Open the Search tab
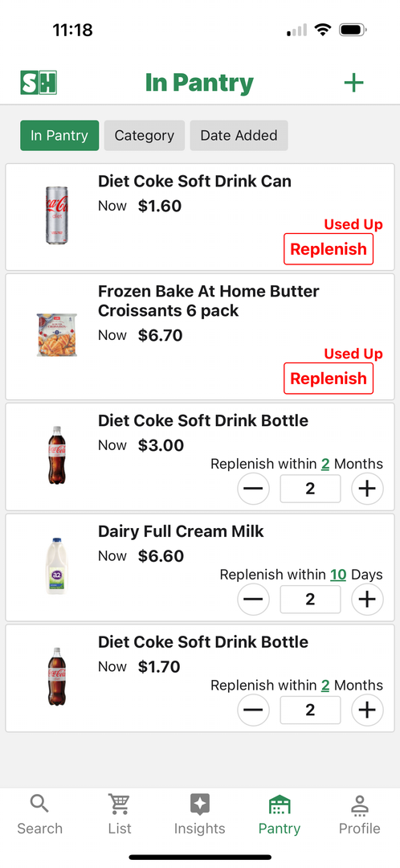The image size is (400, 868). [39, 814]
